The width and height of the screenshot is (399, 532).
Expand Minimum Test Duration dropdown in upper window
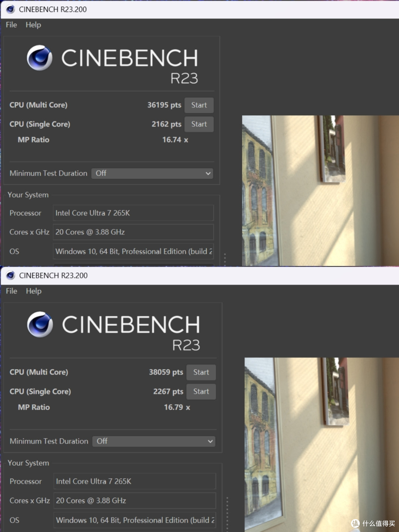tap(152, 173)
